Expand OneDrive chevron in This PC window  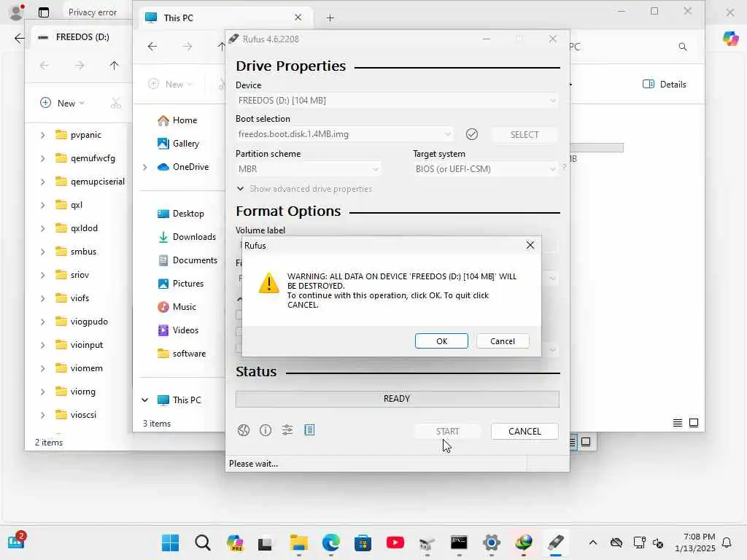pyautogui.click(x=145, y=167)
